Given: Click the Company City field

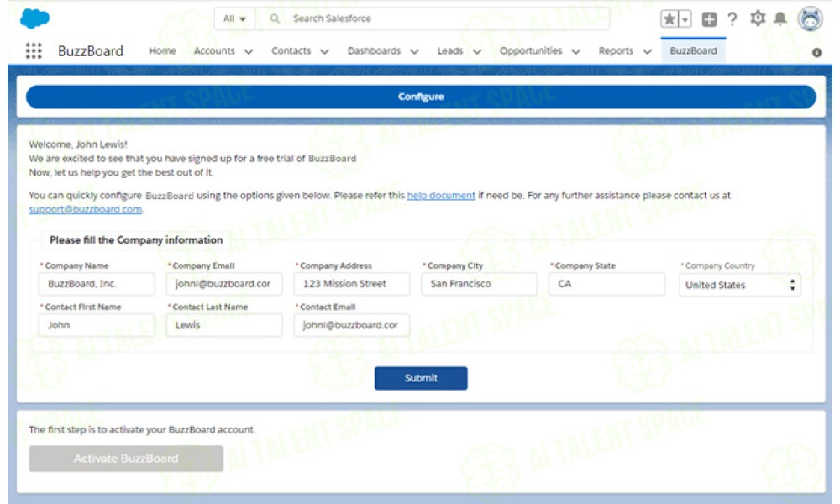Looking at the screenshot, I should [x=479, y=284].
